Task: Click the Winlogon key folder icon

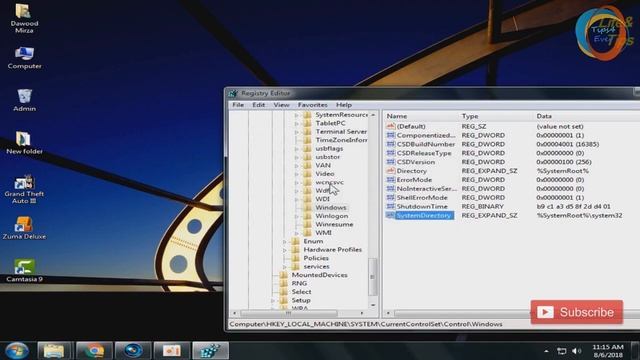Action: point(307,216)
